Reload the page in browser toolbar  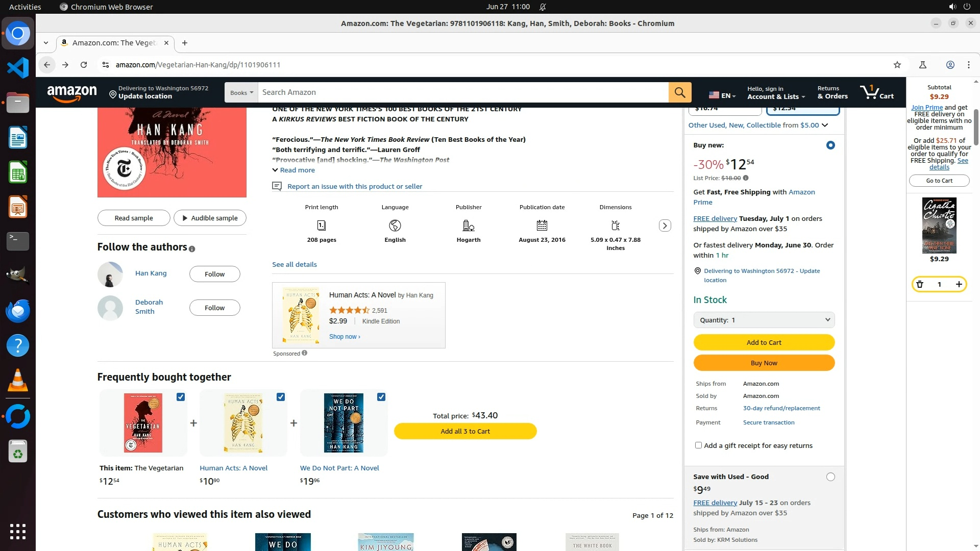coord(84,65)
